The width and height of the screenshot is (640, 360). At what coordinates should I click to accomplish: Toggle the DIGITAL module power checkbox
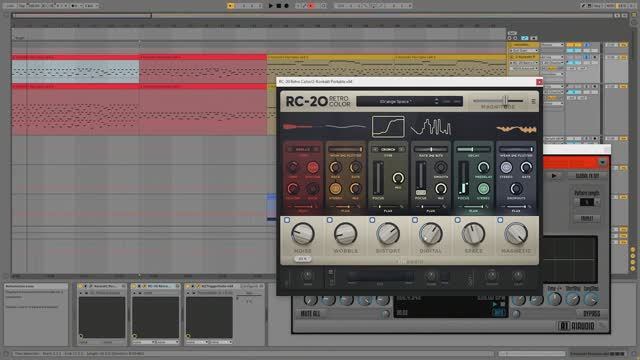pos(415,220)
